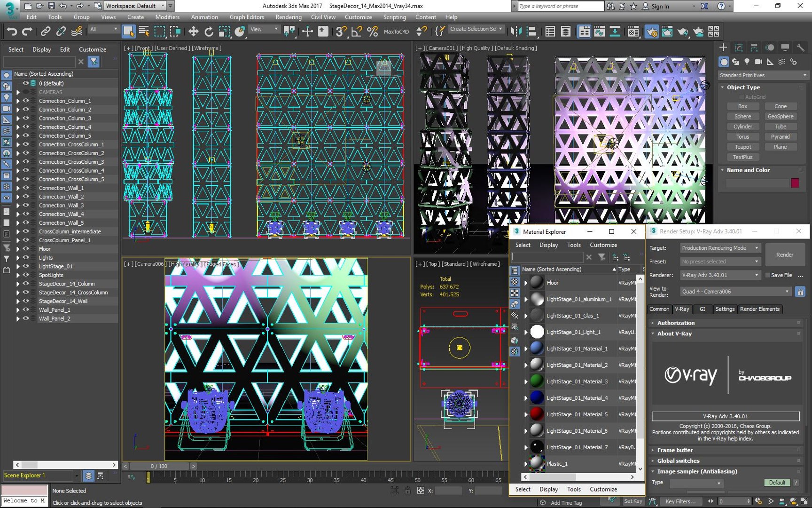
Task: Open Rendered Frame Window icon
Action: click(667, 32)
